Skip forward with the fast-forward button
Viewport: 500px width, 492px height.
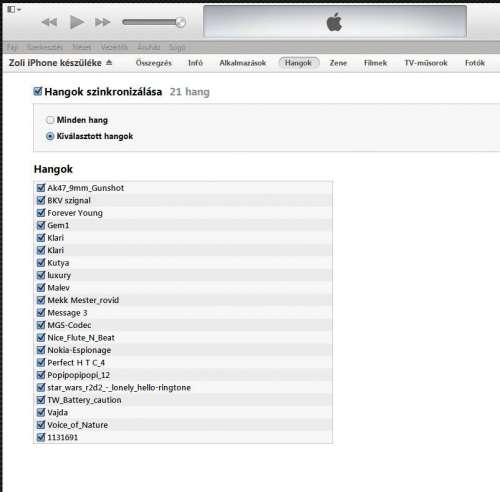[102, 22]
